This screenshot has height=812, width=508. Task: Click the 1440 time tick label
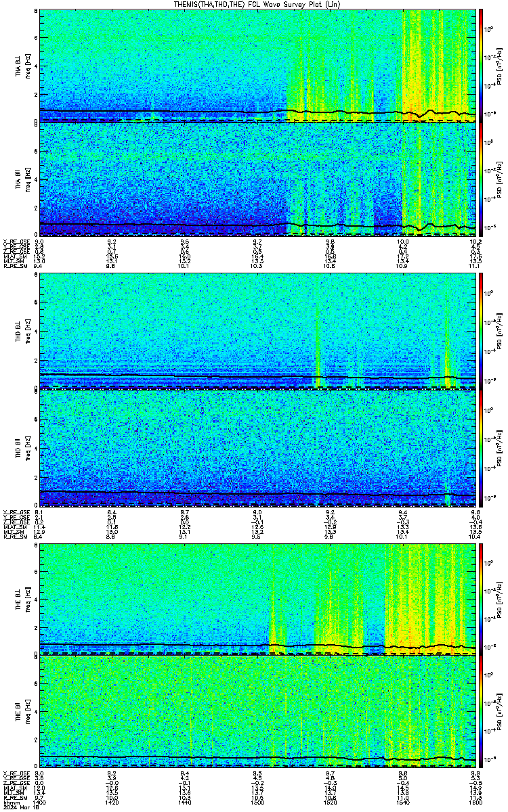[x=185, y=801]
